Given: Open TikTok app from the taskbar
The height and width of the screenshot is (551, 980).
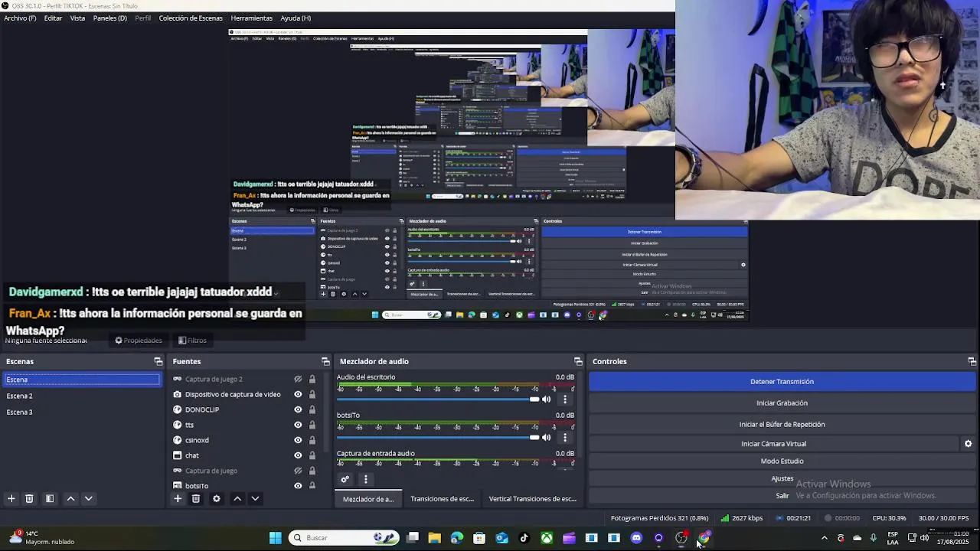Looking at the screenshot, I should tap(524, 538).
